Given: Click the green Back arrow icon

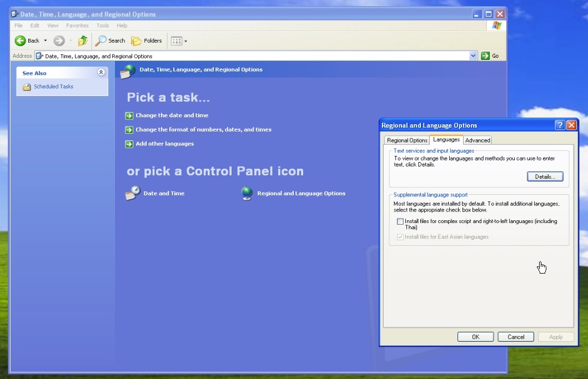Looking at the screenshot, I should (20, 41).
